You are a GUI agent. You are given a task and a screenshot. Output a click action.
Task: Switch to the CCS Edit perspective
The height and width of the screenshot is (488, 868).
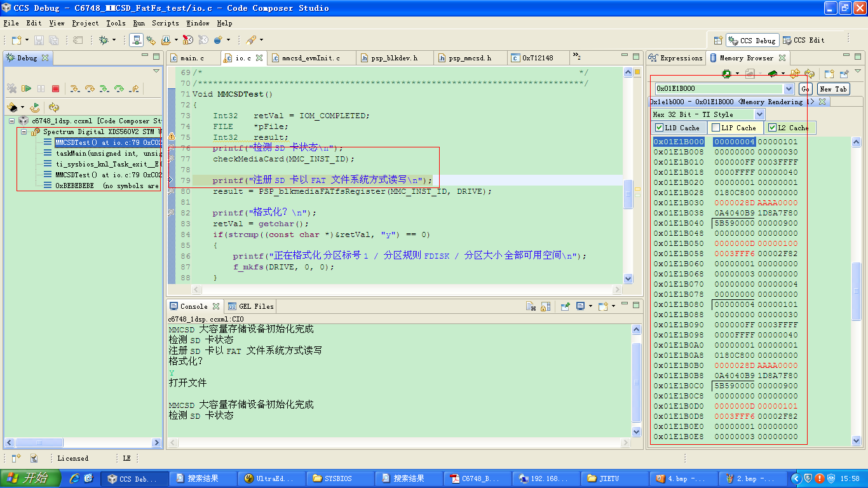click(804, 40)
